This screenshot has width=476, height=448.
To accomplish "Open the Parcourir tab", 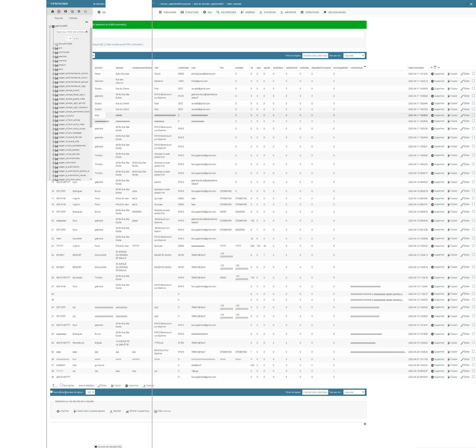I will point(168,13).
